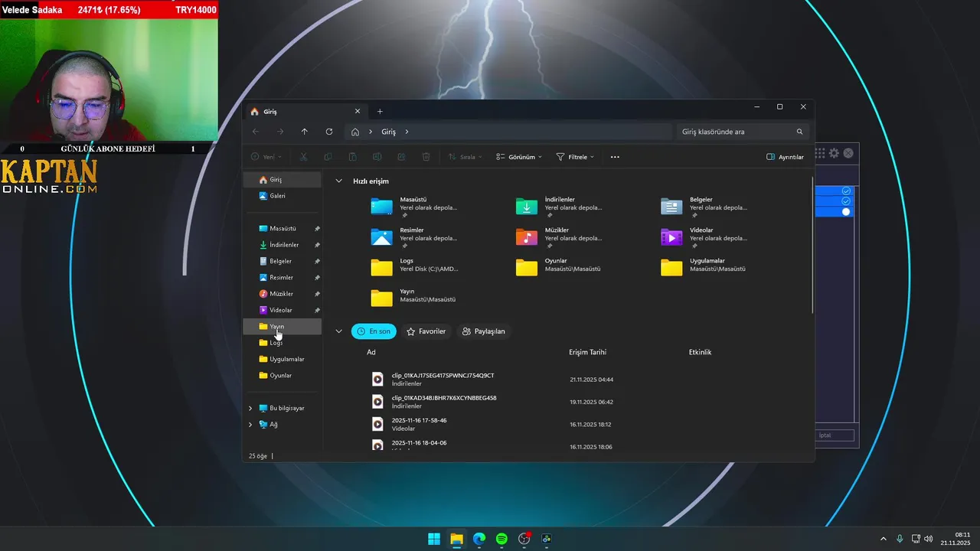The image size is (980, 551).
Task: Open the Görünüm view dropdown
Action: tap(519, 157)
